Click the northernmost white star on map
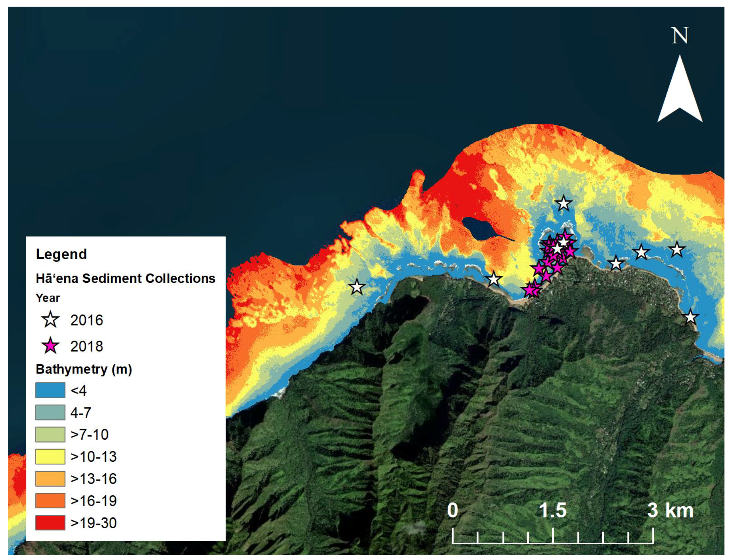Image resolution: width=730 pixels, height=560 pixels. 563,203
